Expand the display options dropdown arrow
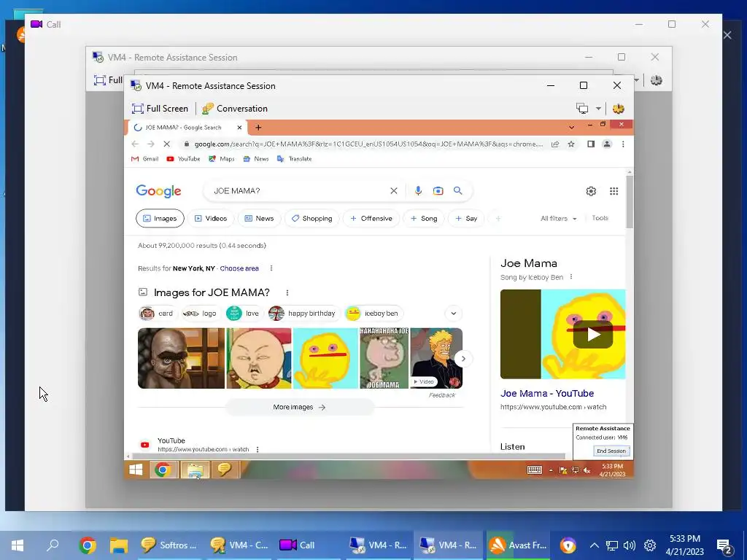Viewport: 747px width, 560px height. click(598, 109)
